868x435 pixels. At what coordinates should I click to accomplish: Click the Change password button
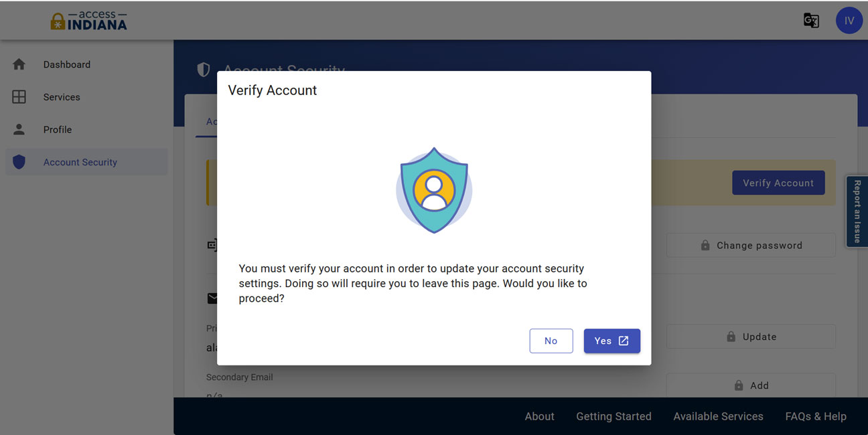pos(750,246)
